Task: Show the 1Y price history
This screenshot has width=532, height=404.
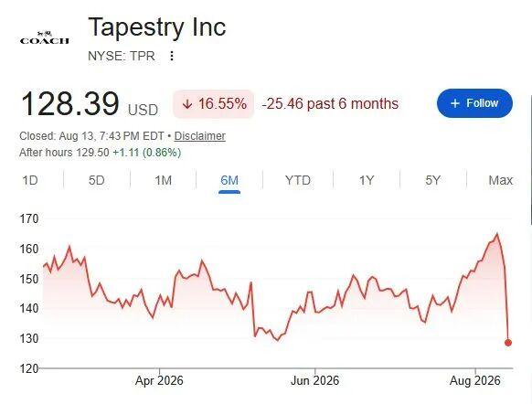Action: [367, 180]
